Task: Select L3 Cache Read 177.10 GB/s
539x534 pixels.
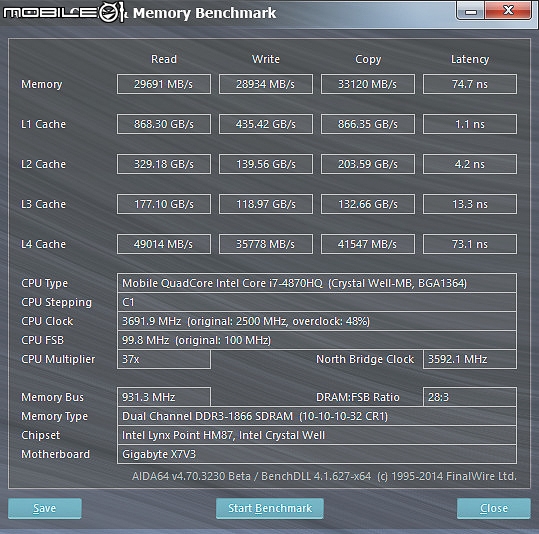Action: [164, 204]
